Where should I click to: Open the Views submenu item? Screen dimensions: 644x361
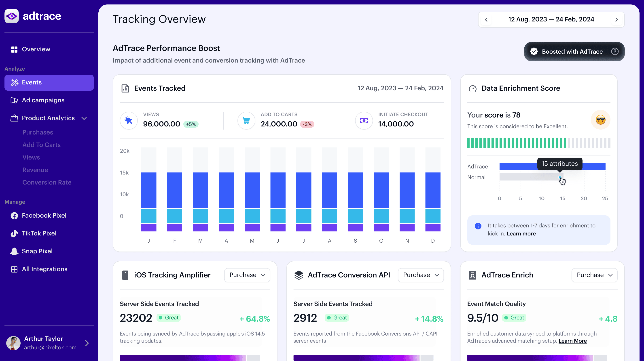pos(31,157)
